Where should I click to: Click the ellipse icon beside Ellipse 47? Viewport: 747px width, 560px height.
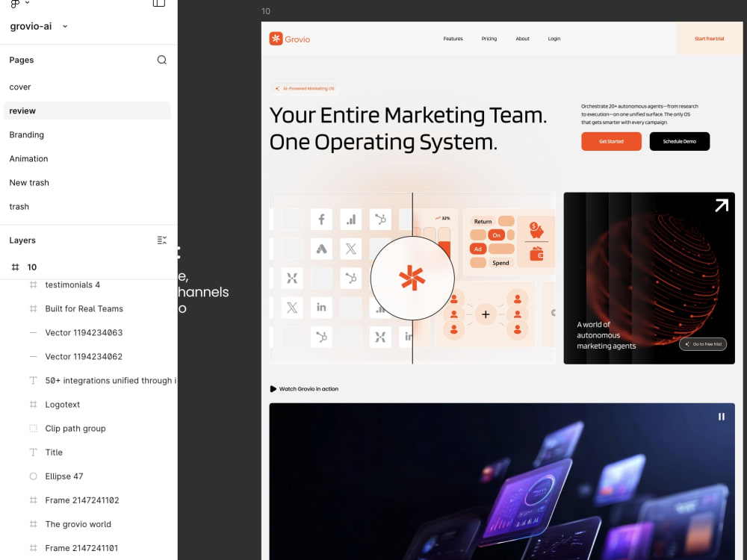click(34, 476)
